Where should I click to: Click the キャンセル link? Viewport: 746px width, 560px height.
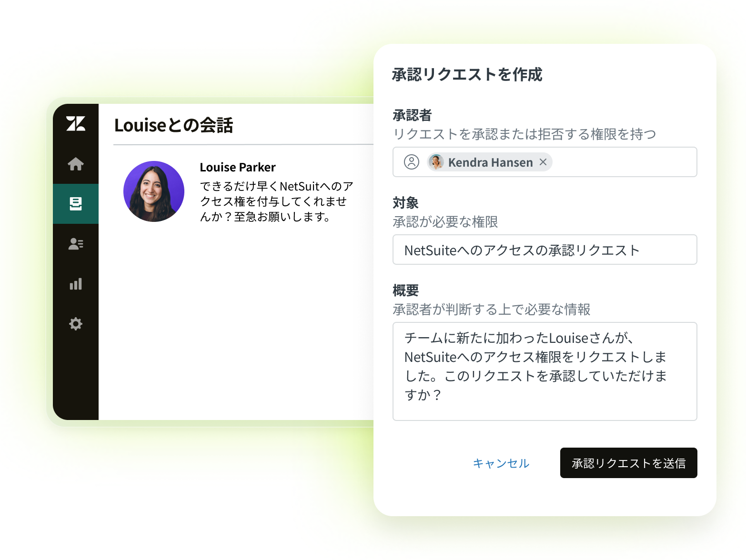click(501, 463)
